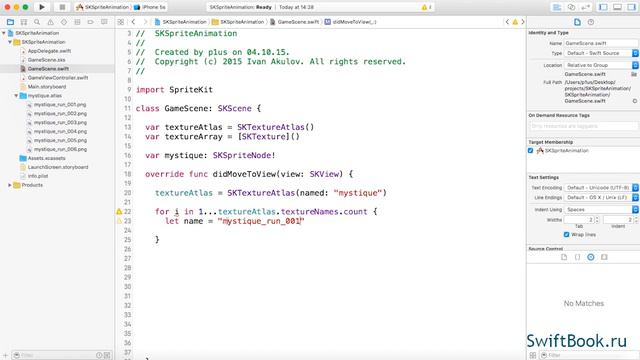640x360 pixels.
Task: Reveal the full path in Finder
Action: point(635,101)
